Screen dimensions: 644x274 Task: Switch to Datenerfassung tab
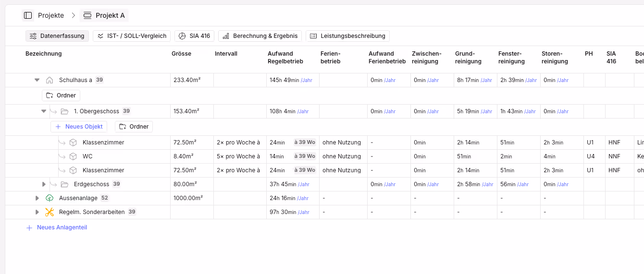(x=57, y=36)
